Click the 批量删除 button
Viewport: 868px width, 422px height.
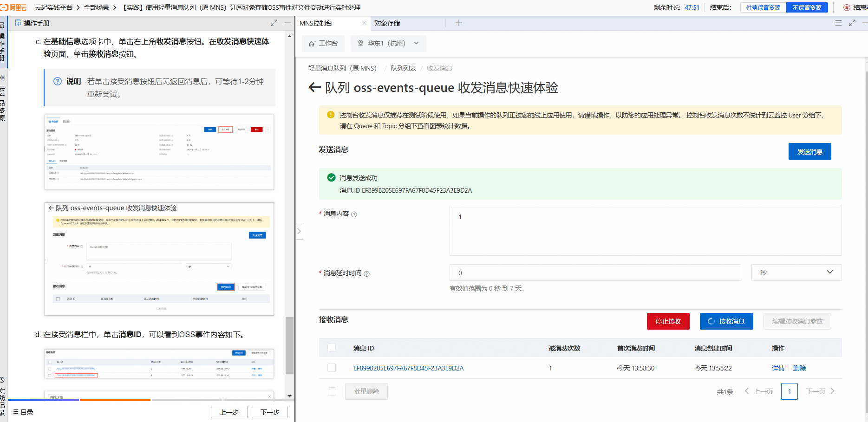pyautogui.click(x=366, y=391)
